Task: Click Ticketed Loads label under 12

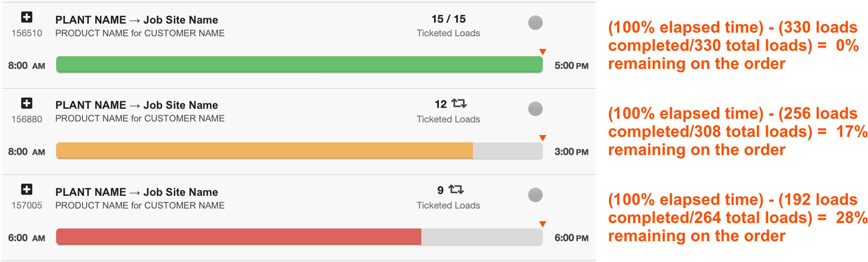Action: tap(448, 119)
